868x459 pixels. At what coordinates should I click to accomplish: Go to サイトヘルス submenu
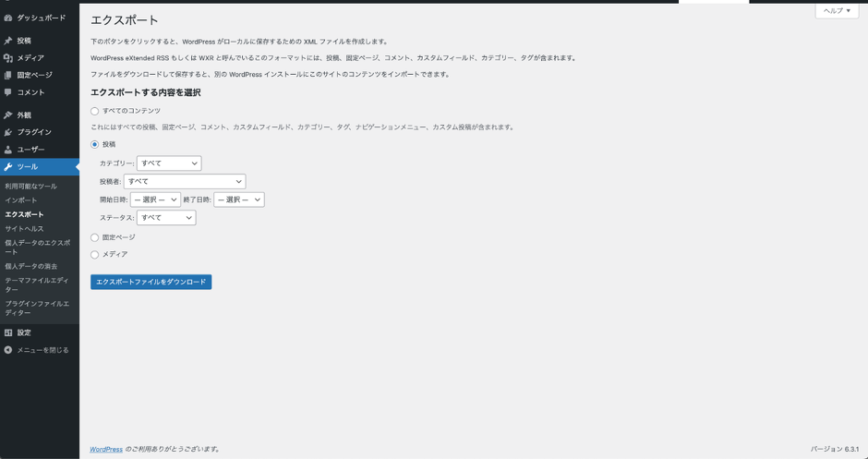[x=24, y=229]
